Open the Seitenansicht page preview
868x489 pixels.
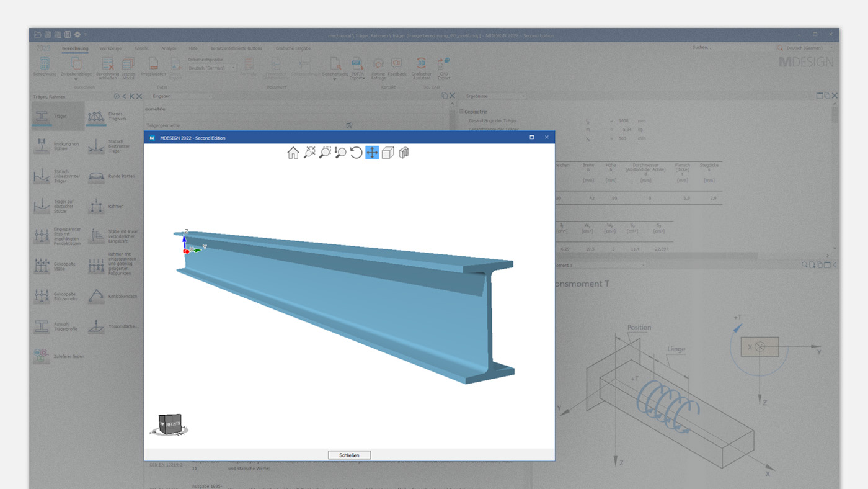pyautogui.click(x=335, y=69)
